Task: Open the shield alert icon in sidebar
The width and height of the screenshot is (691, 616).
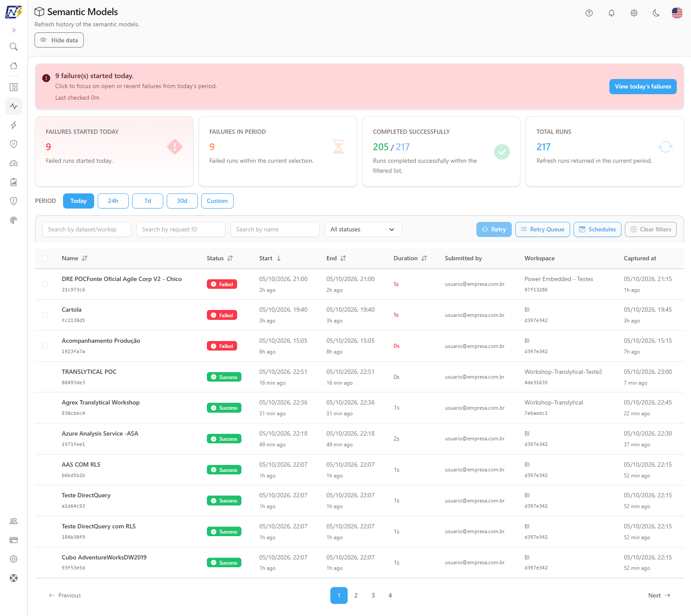Action: (x=14, y=201)
